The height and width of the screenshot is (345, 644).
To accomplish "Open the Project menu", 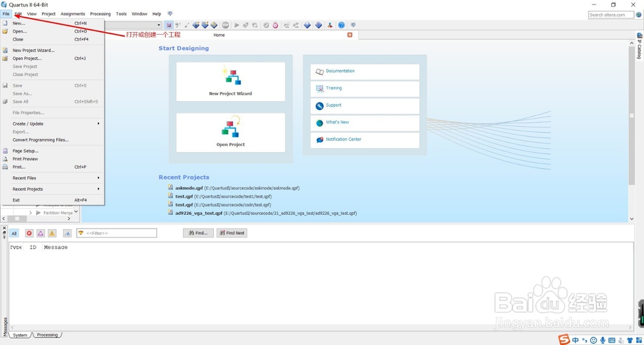I will point(48,14).
